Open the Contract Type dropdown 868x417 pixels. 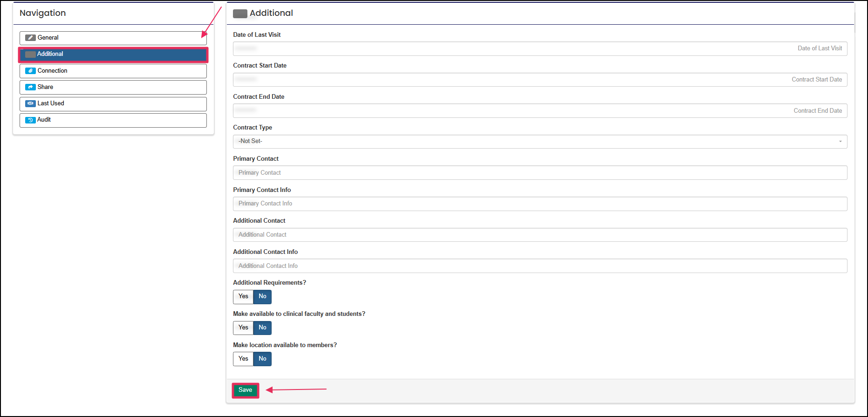pos(540,142)
